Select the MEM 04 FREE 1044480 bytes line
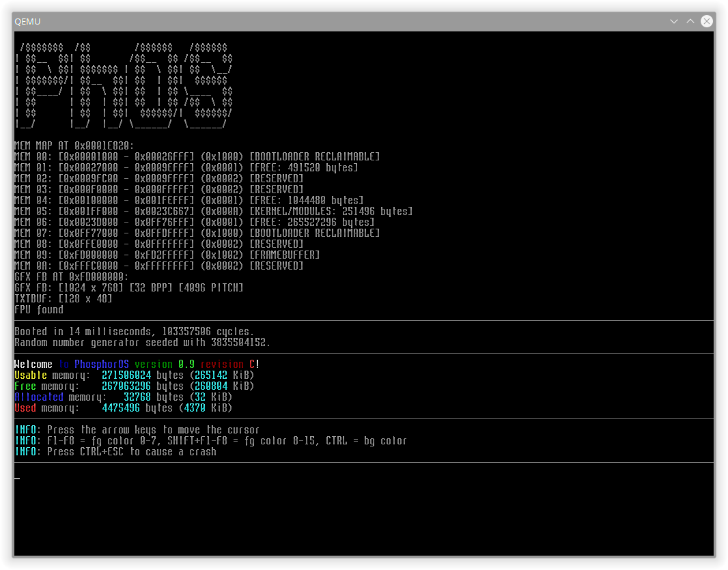The height and width of the screenshot is (570, 728). point(189,200)
